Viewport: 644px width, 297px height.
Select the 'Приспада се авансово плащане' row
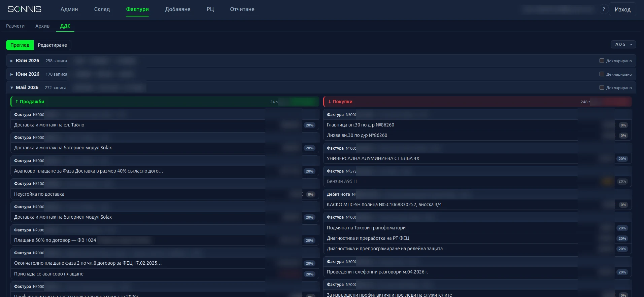coord(165,274)
